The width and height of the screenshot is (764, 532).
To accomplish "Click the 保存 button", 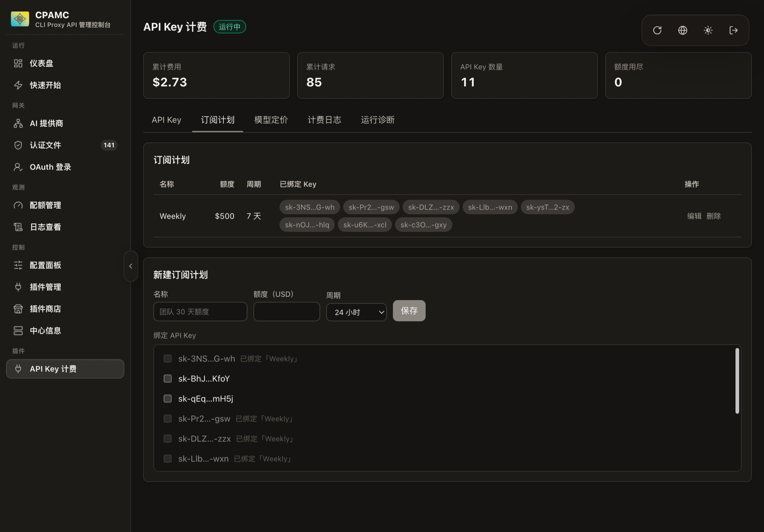I will point(409,311).
